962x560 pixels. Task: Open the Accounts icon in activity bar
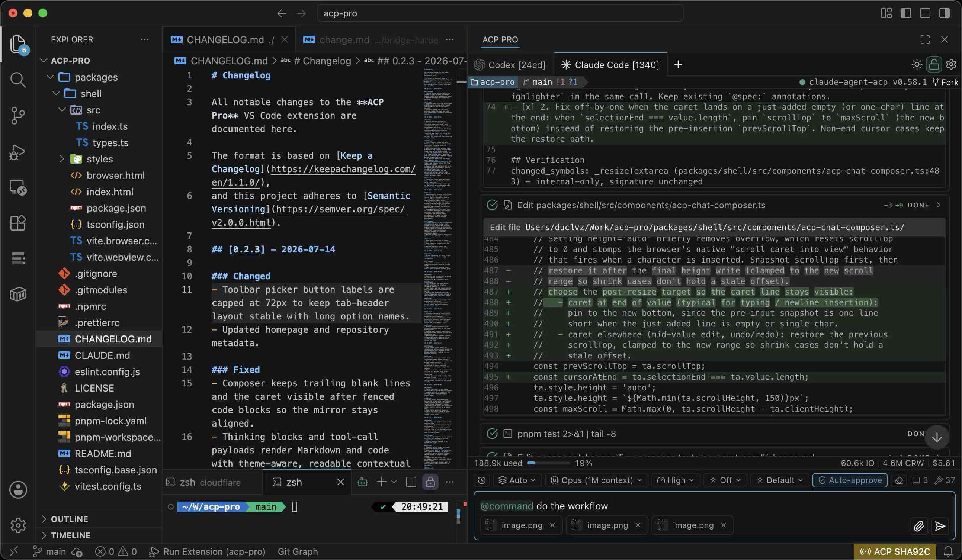(x=18, y=490)
